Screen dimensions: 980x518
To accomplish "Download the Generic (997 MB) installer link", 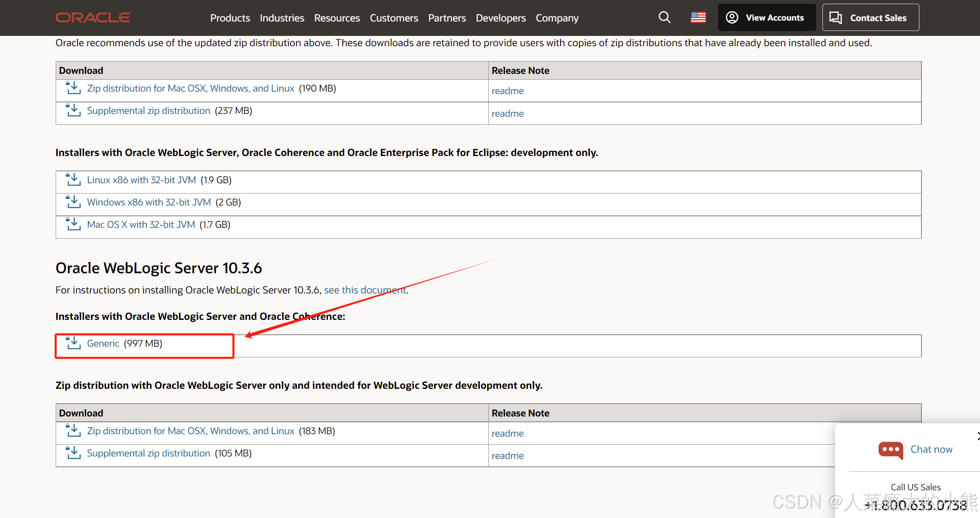I will (103, 343).
